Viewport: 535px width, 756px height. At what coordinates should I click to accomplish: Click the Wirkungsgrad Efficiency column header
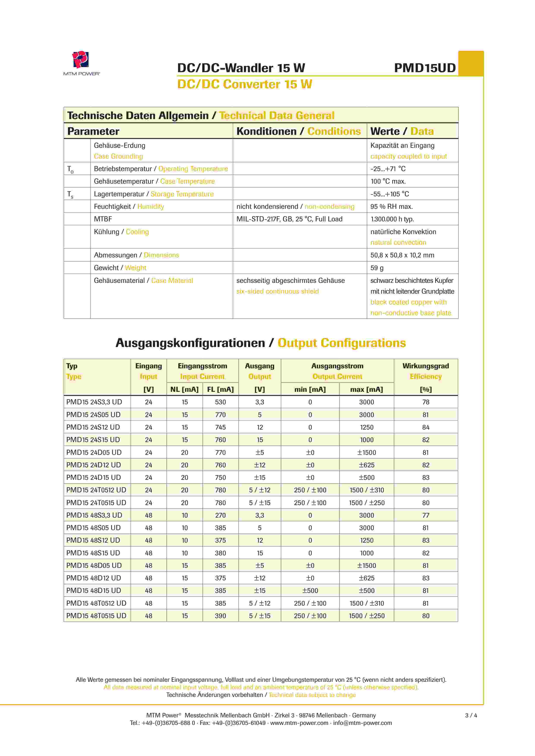(x=426, y=371)
